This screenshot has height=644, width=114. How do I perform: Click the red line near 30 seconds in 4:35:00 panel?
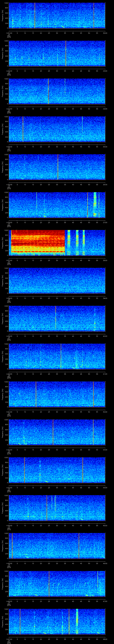pyautogui.click(x=58, y=167)
